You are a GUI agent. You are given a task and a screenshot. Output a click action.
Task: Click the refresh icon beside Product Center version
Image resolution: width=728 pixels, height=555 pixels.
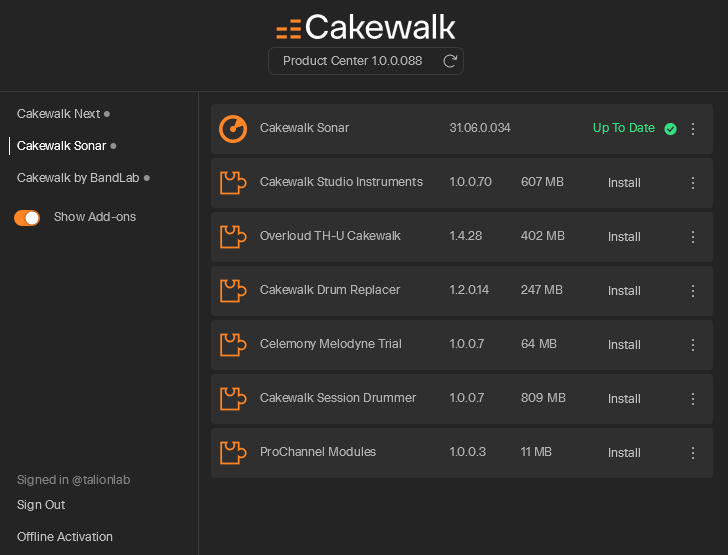450,61
